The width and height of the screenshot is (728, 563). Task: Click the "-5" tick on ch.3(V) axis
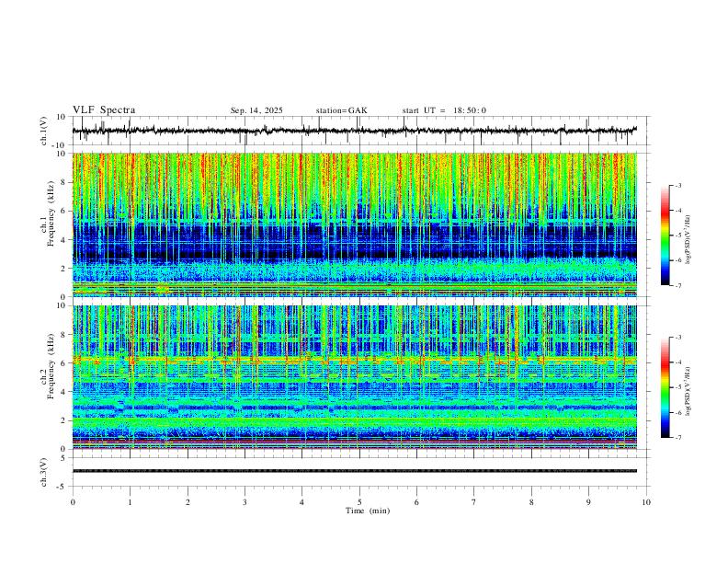pyautogui.click(x=63, y=487)
